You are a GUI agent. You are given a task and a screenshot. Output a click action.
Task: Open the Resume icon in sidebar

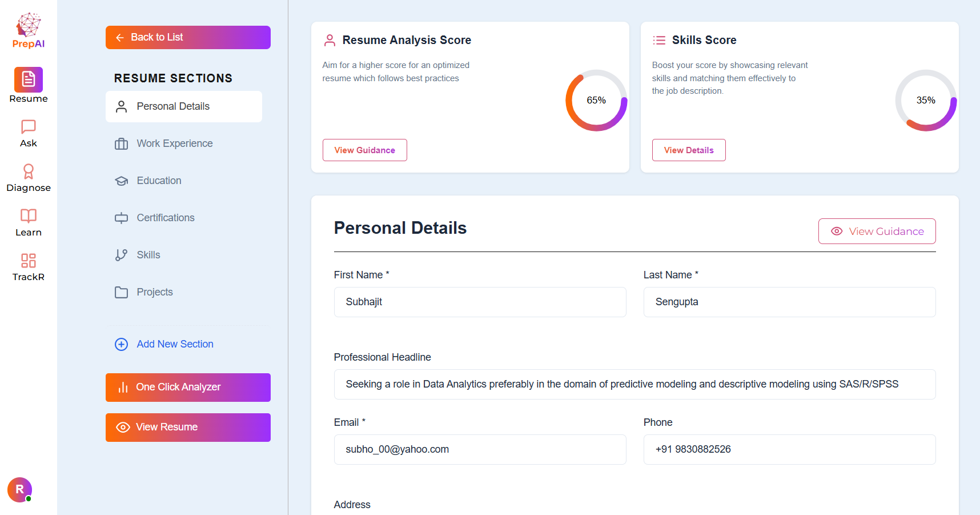(29, 80)
